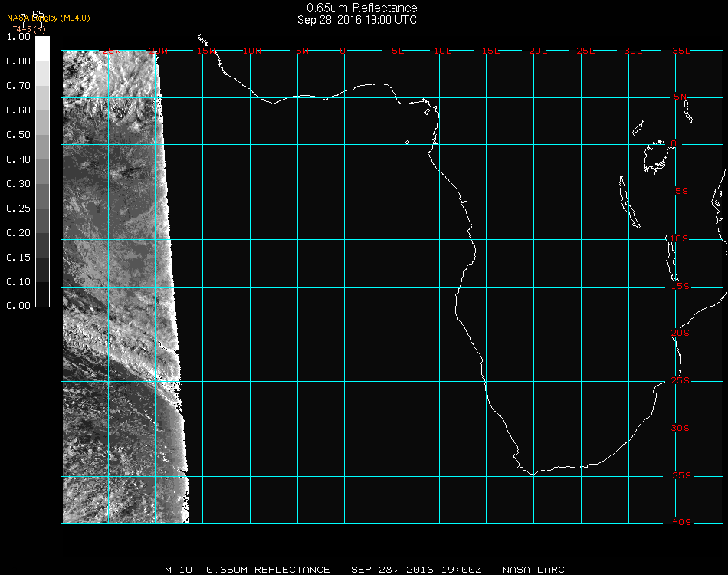The image size is (728, 575).
Task: Click the 25S latitude label
Action: (680, 381)
